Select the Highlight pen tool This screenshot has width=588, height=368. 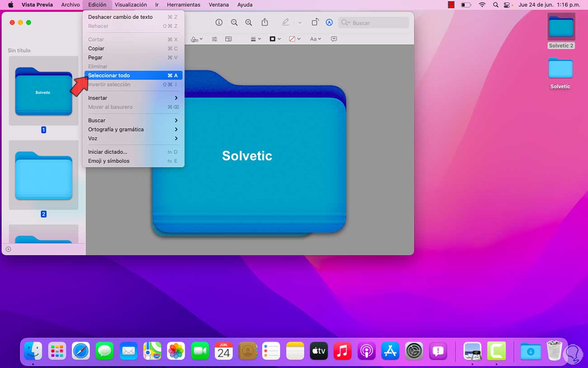[285, 22]
